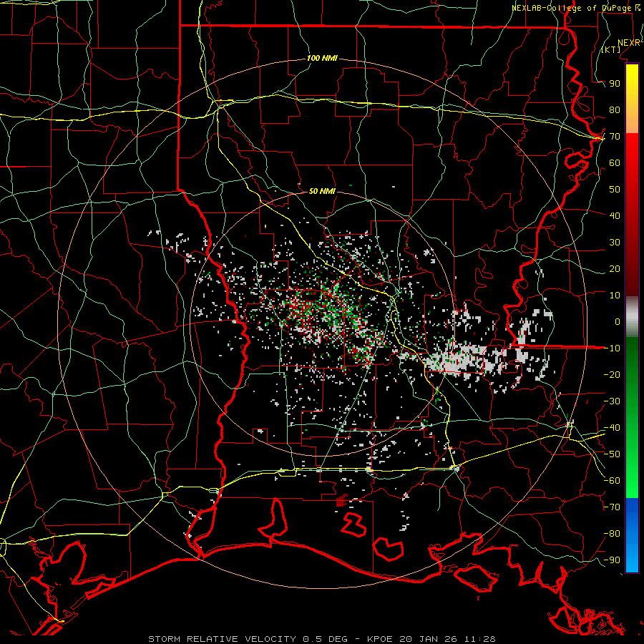Click the -40 value on velocity scale
This screenshot has width=644, height=644.
[612, 428]
